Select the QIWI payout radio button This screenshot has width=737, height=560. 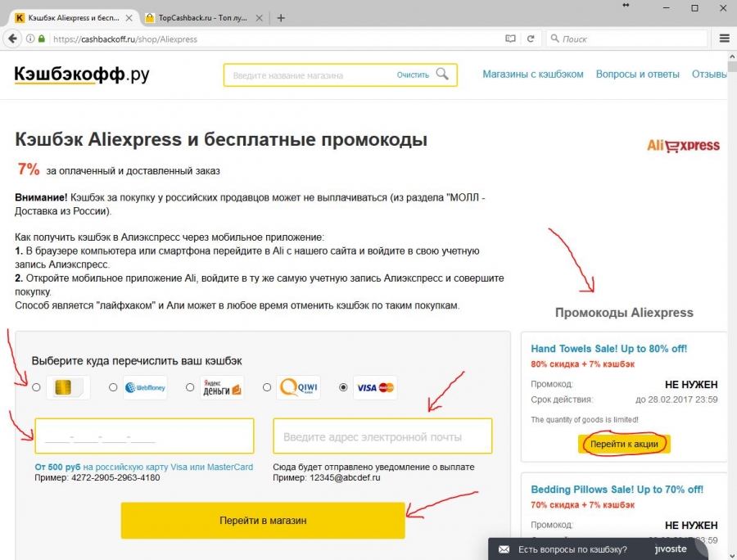coord(267,387)
